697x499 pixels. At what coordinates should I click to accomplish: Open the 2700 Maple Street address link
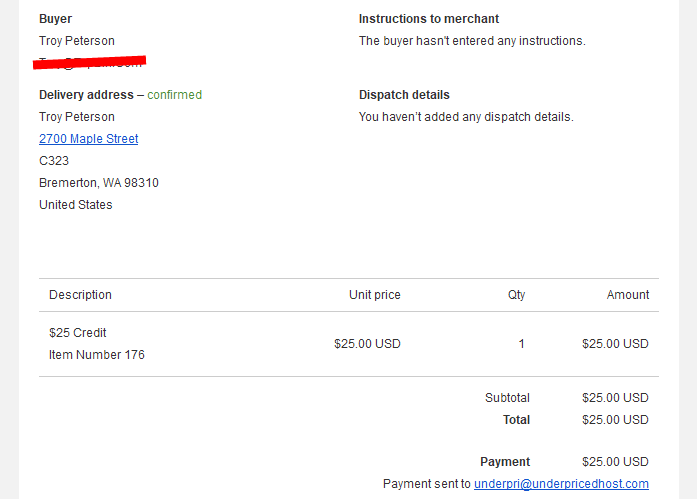click(x=88, y=139)
